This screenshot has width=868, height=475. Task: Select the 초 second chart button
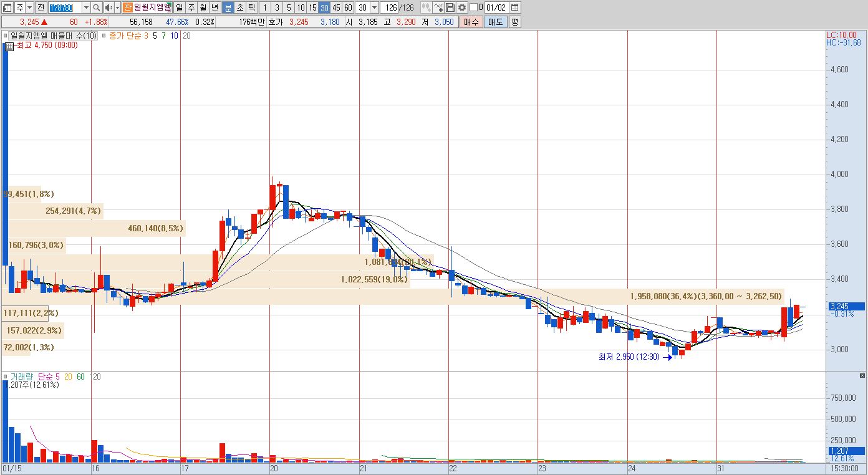[x=240, y=7]
